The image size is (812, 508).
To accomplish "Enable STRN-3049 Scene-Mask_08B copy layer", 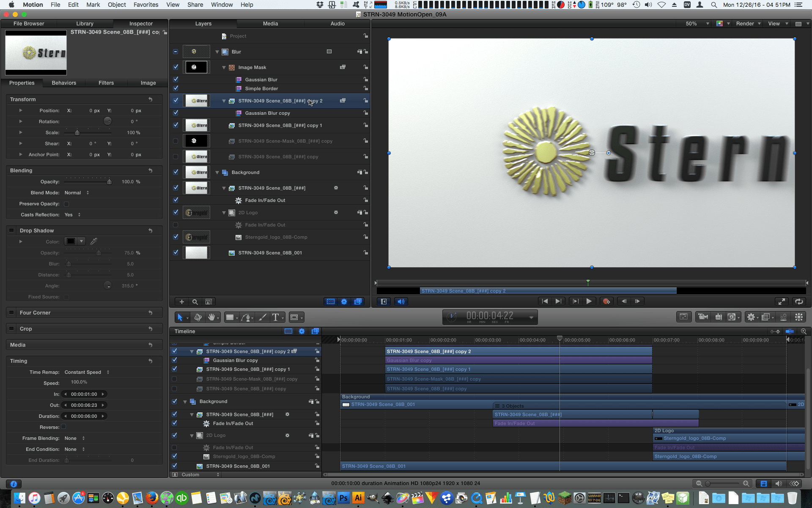I will pyautogui.click(x=176, y=141).
